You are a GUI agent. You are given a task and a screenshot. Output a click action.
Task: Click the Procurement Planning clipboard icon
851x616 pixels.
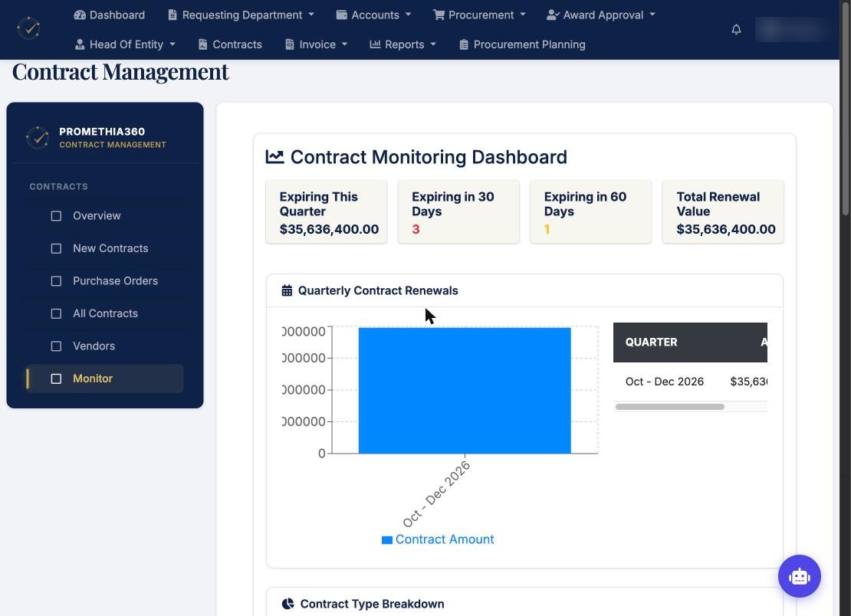click(464, 44)
